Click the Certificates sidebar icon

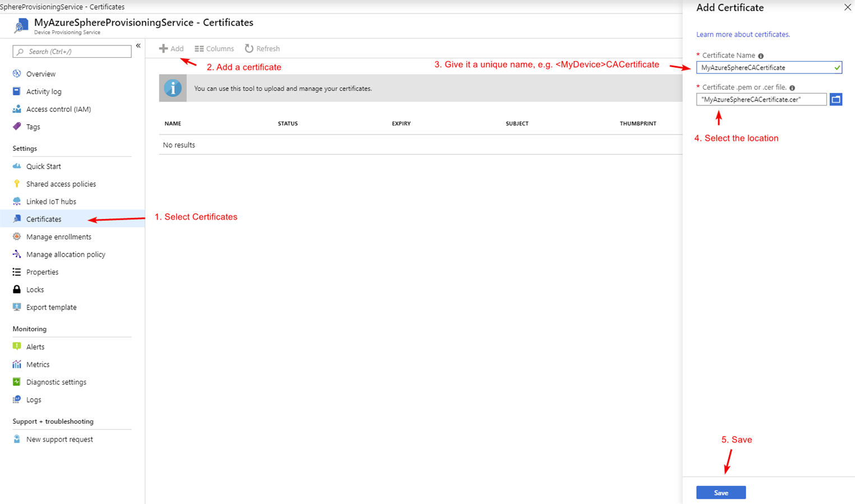click(x=17, y=219)
